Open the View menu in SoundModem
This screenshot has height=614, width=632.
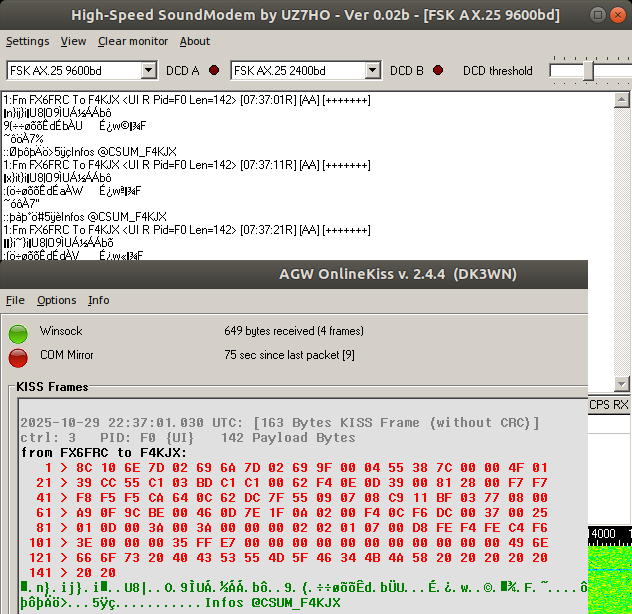tap(73, 41)
